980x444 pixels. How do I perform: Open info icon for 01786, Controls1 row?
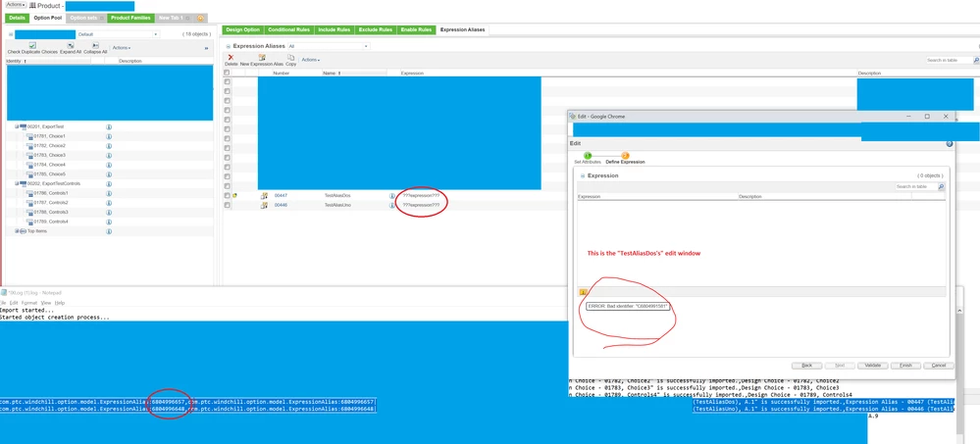pyautogui.click(x=109, y=193)
